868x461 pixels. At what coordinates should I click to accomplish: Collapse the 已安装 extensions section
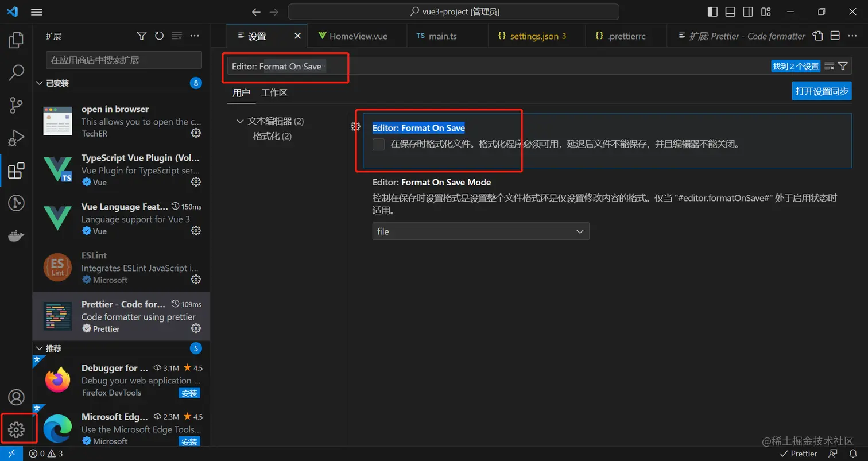pyautogui.click(x=39, y=83)
